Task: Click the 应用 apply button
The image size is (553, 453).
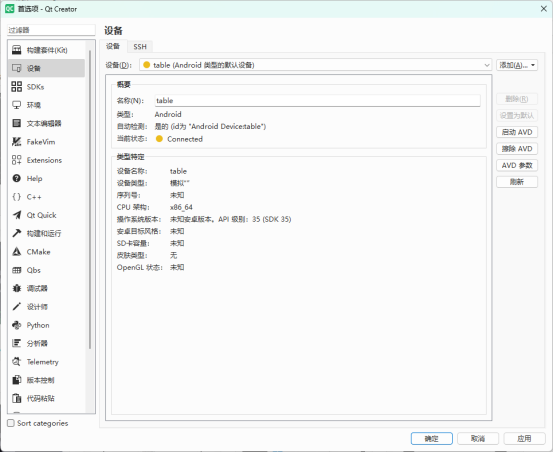Action: [524, 439]
